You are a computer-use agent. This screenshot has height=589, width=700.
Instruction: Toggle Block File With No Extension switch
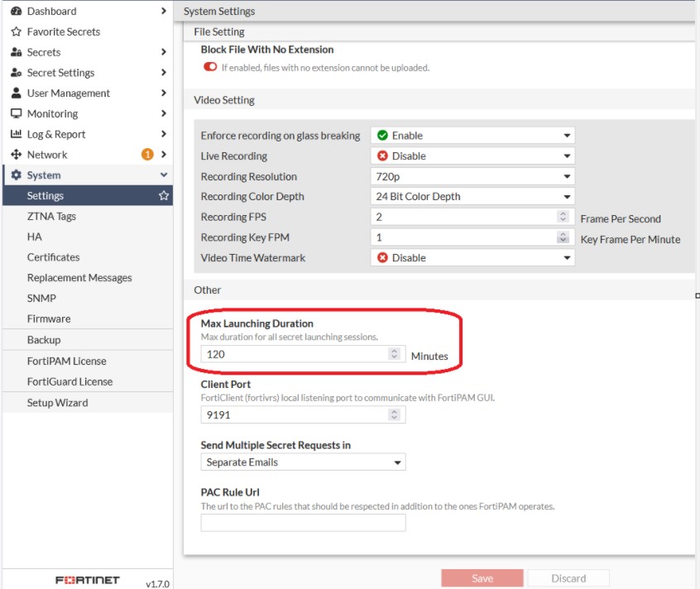[x=210, y=67]
